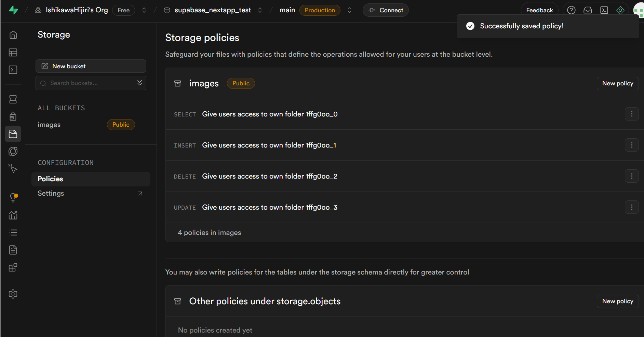This screenshot has width=644, height=337.
Task: Click New policy for images bucket
Action: [x=617, y=83]
